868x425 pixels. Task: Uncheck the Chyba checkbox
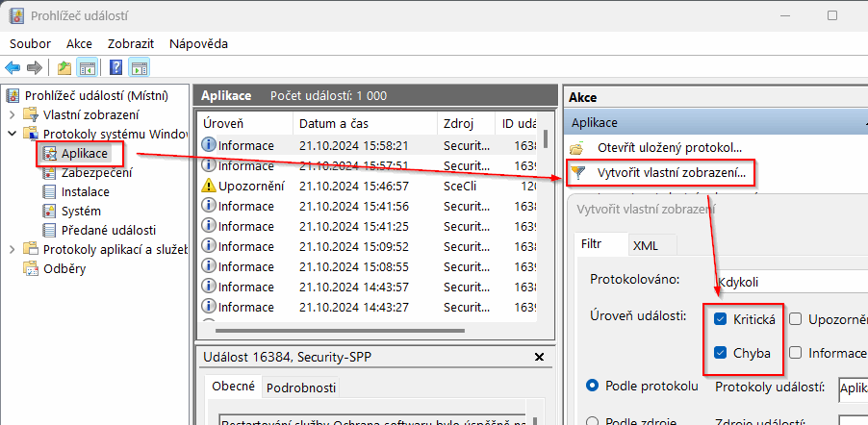point(721,353)
